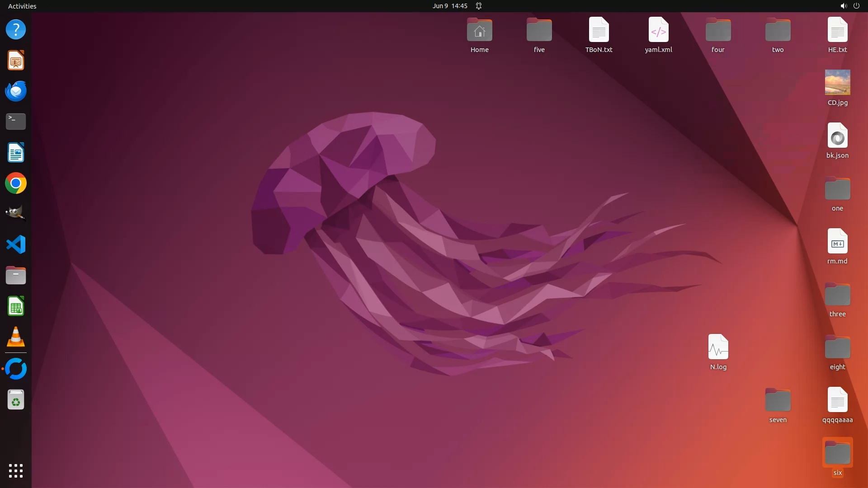This screenshot has width=868, height=488.
Task: Open LibreOffice Writer from dock
Action: click(16, 153)
